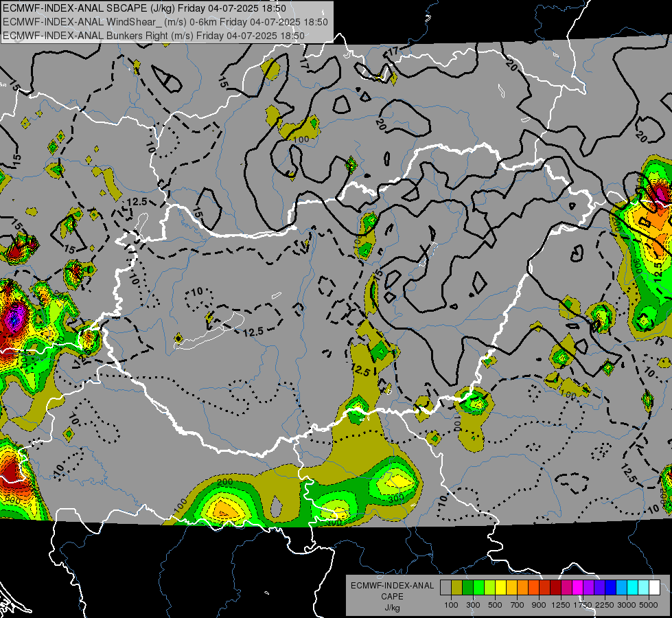Click the orange swatch after 700
Image resolution: width=672 pixels, height=618 pixels.
[522, 588]
